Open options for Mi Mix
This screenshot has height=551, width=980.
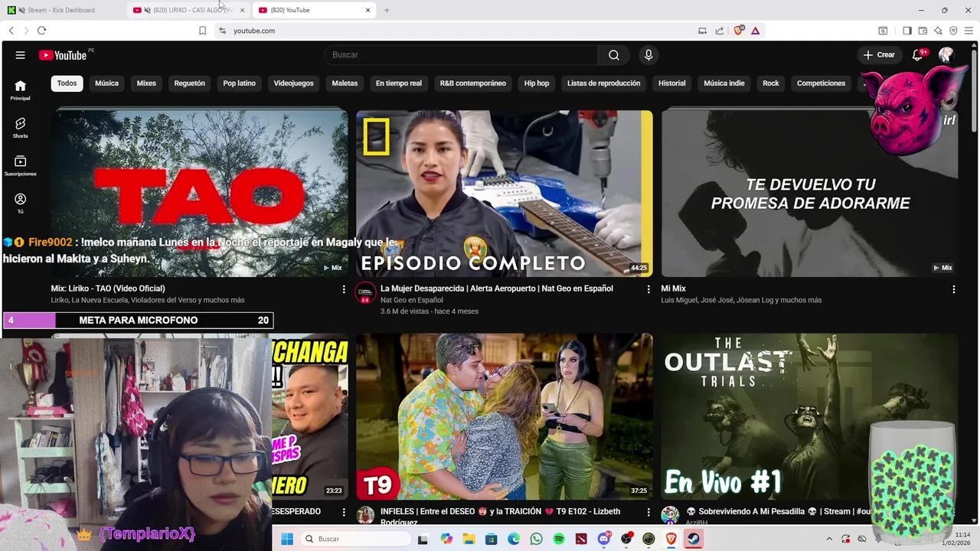point(954,289)
